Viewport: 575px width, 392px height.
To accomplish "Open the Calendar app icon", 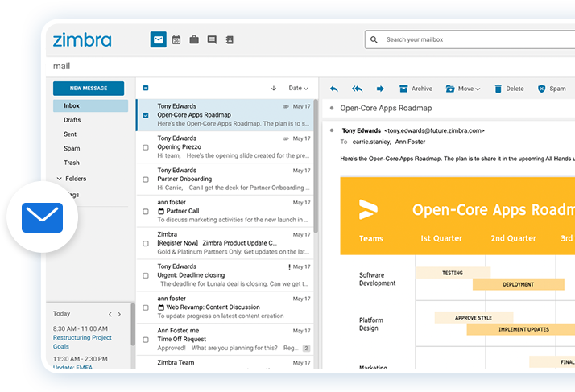I will 176,39.
